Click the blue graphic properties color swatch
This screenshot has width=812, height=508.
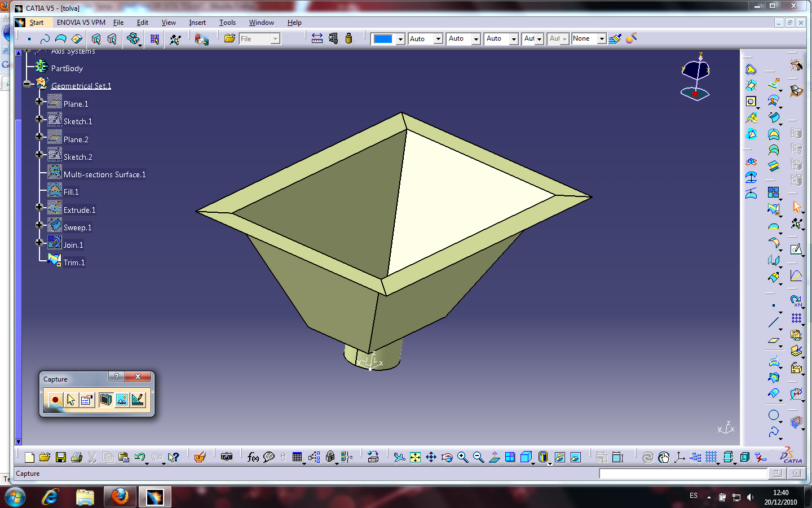[x=383, y=39]
